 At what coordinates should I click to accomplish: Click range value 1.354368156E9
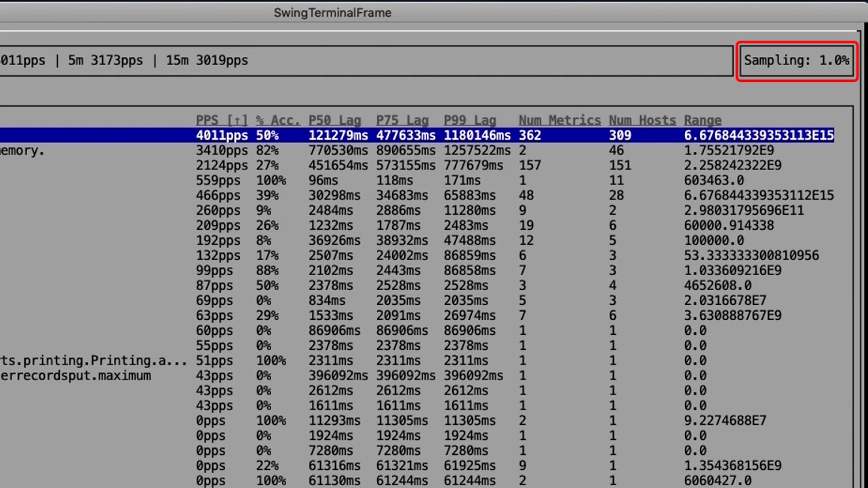[x=733, y=466]
